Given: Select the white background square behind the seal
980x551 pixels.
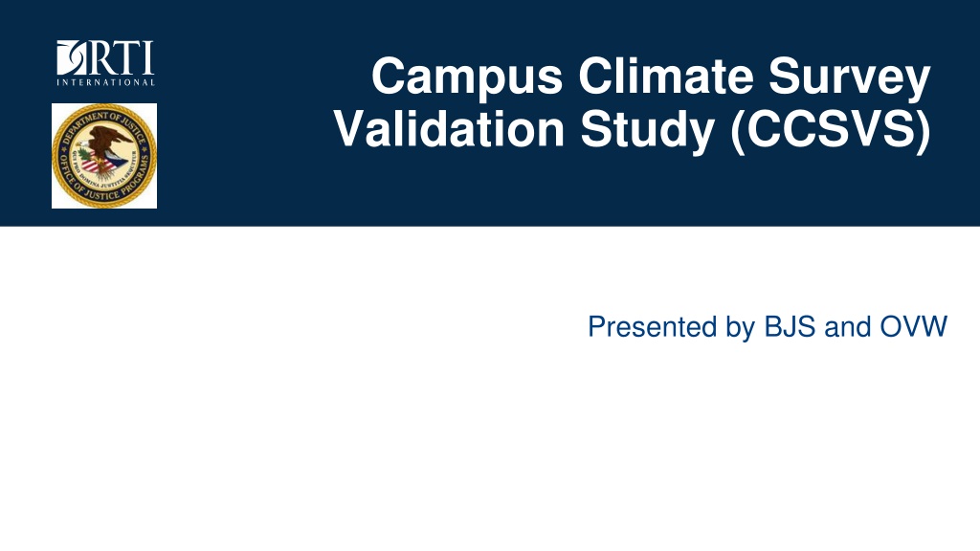Looking at the screenshot, I should click(104, 156).
